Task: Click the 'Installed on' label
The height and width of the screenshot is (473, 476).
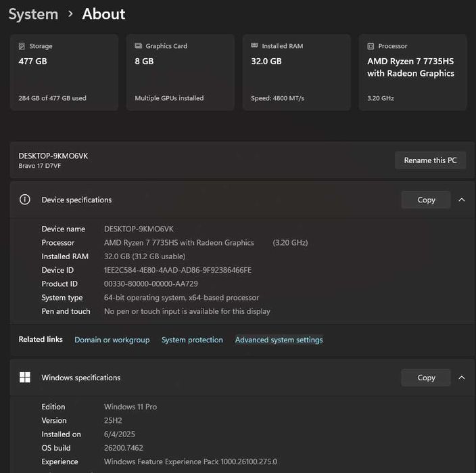Action: click(x=61, y=434)
